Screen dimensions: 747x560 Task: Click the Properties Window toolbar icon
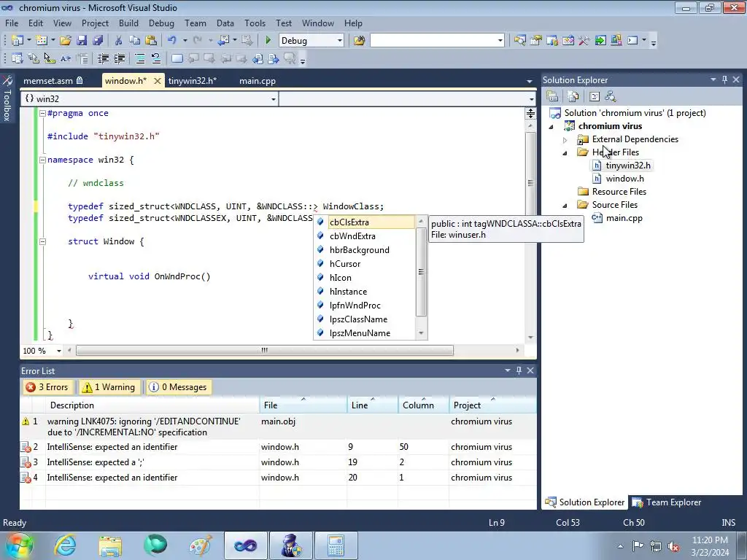[536, 41]
